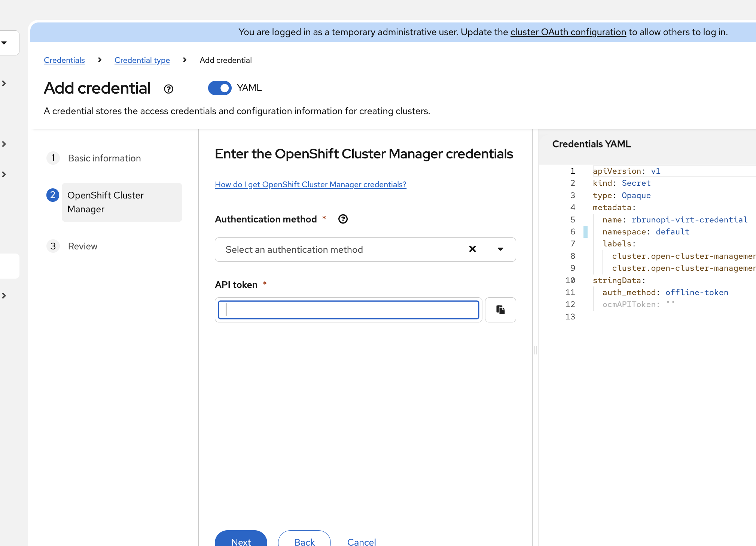Open the authentication method dropdown arrow
Image resolution: width=756 pixels, height=546 pixels.
point(500,249)
